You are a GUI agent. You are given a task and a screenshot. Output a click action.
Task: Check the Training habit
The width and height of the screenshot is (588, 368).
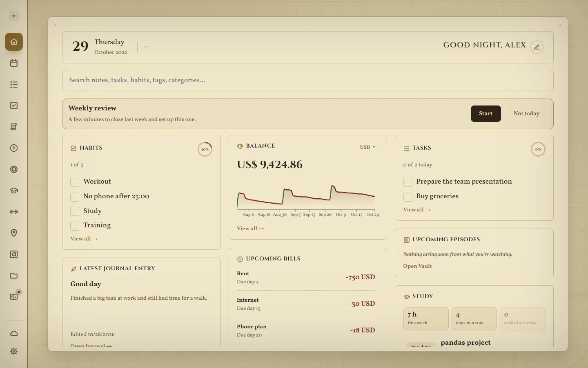(75, 226)
